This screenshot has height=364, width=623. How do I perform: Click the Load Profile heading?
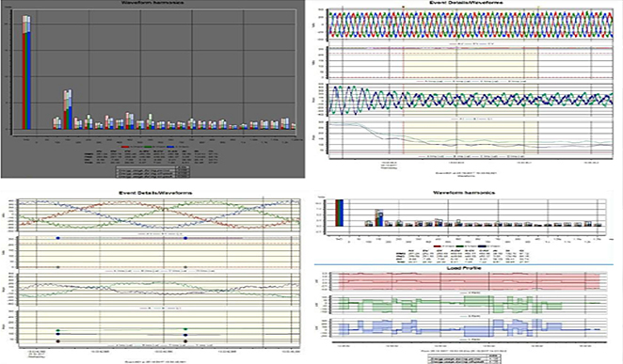[463, 268]
